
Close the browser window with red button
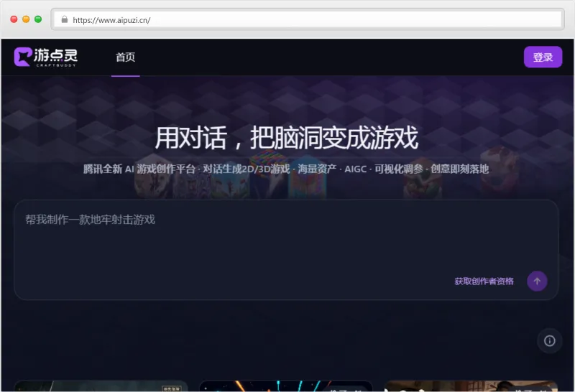coord(14,19)
